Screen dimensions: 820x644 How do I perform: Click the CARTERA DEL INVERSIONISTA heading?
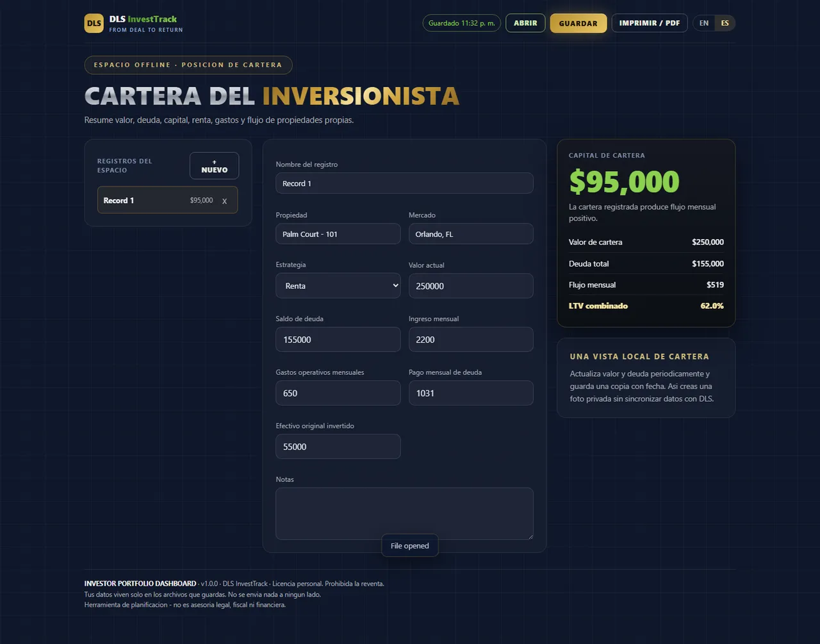(272, 96)
